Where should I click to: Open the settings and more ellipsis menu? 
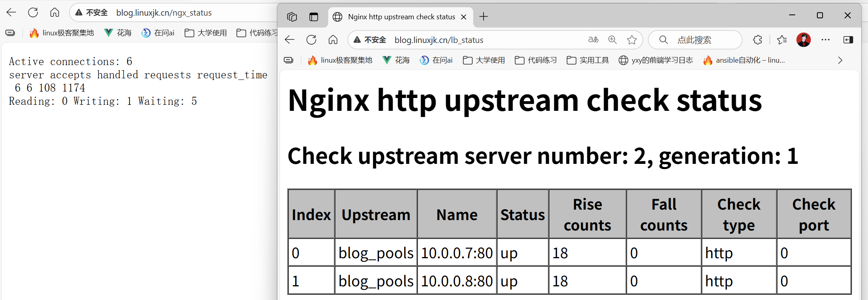(x=825, y=40)
